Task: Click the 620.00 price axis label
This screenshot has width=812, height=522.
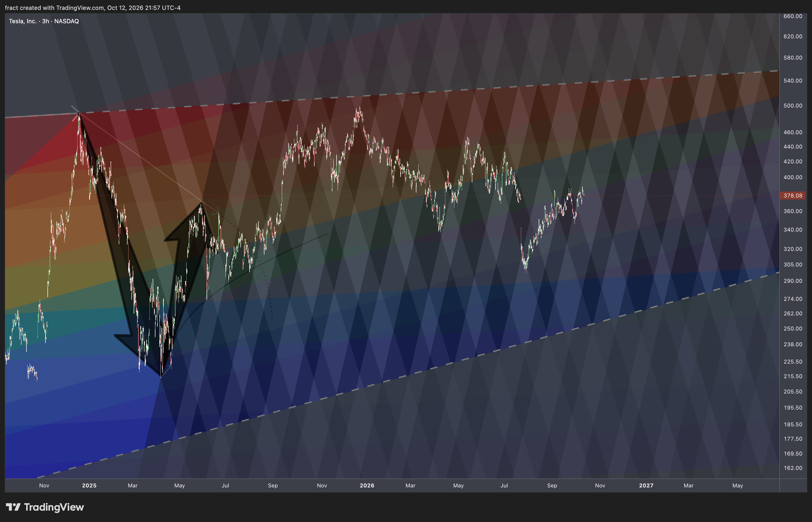Action: click(793, 37)
